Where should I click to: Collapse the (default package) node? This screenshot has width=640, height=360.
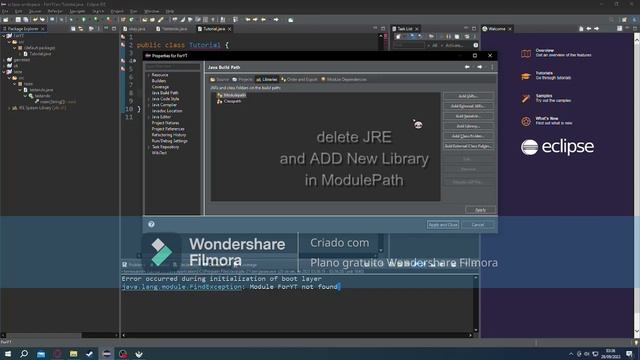(15, 48)
